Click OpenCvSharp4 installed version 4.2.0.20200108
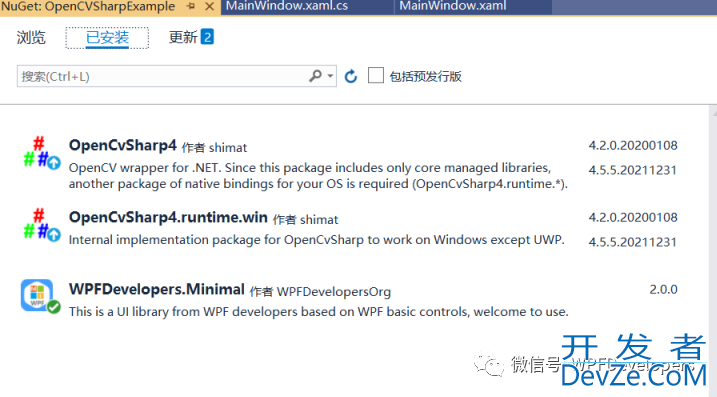 pyautogui.click(x=633, y=145)
